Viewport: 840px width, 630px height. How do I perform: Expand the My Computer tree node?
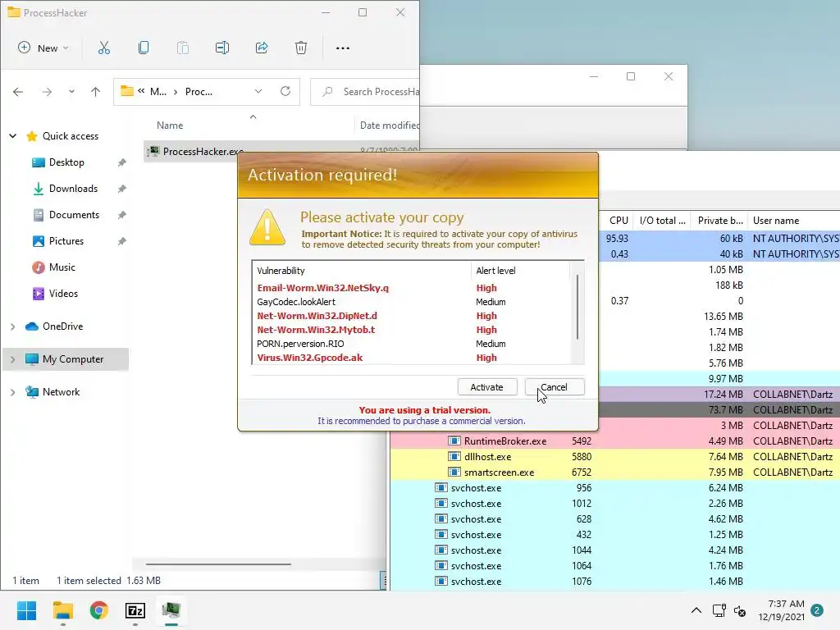[x=13, y=359]
